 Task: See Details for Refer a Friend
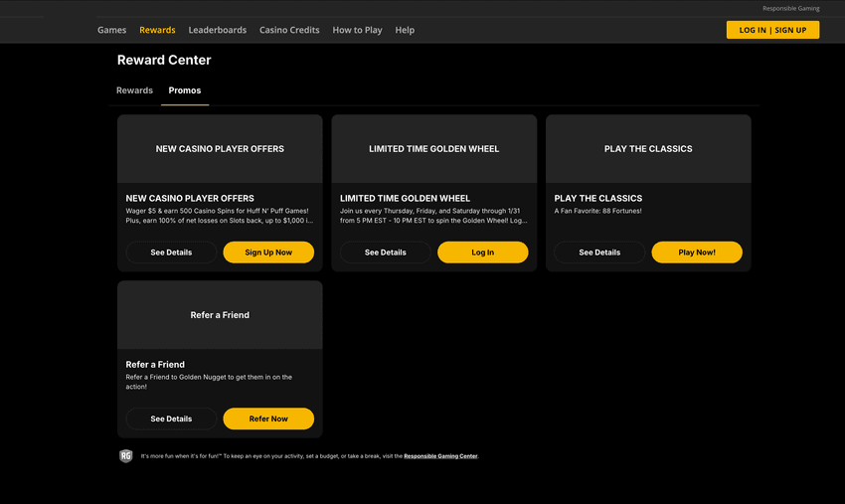click(171, 419)
